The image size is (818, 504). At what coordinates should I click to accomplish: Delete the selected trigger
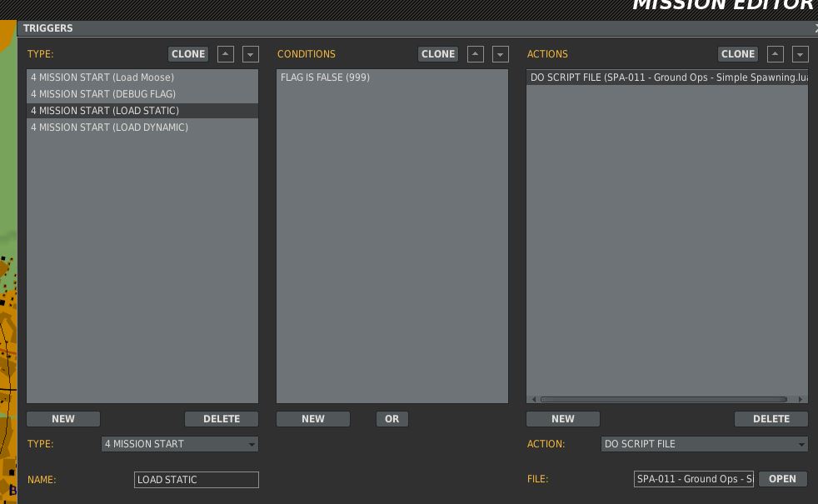click(x=222, y=419)
